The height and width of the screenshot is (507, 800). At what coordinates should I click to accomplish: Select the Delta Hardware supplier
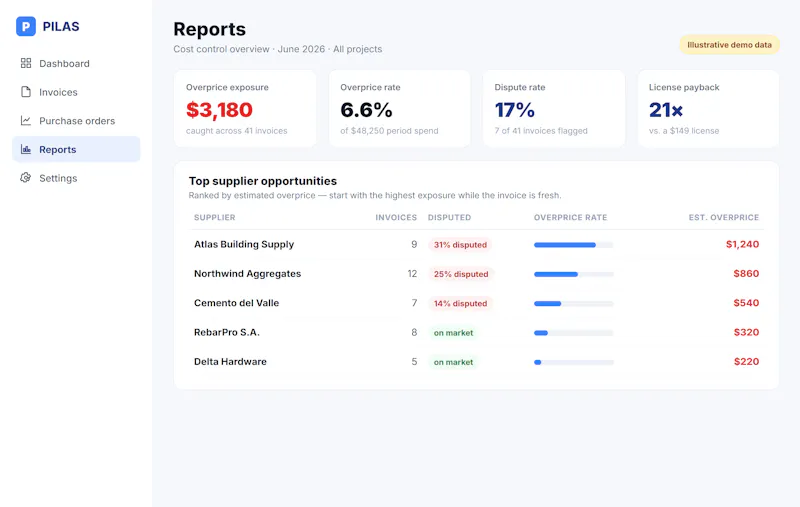[x=230, y=362]
